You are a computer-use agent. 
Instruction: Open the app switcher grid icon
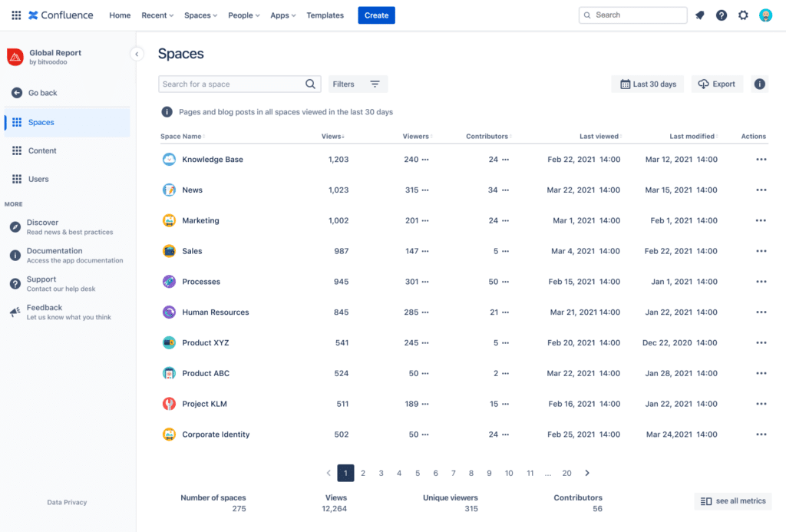16,15
